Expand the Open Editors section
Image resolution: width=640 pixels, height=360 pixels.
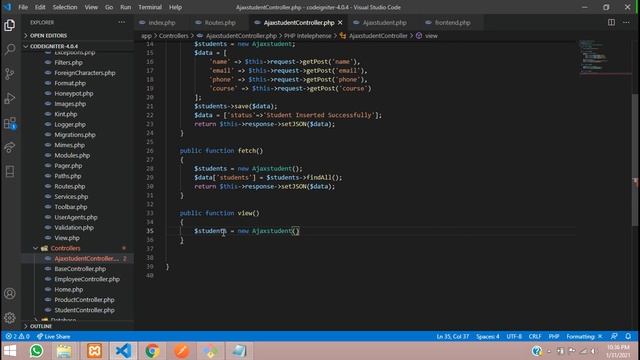point(48,36)
